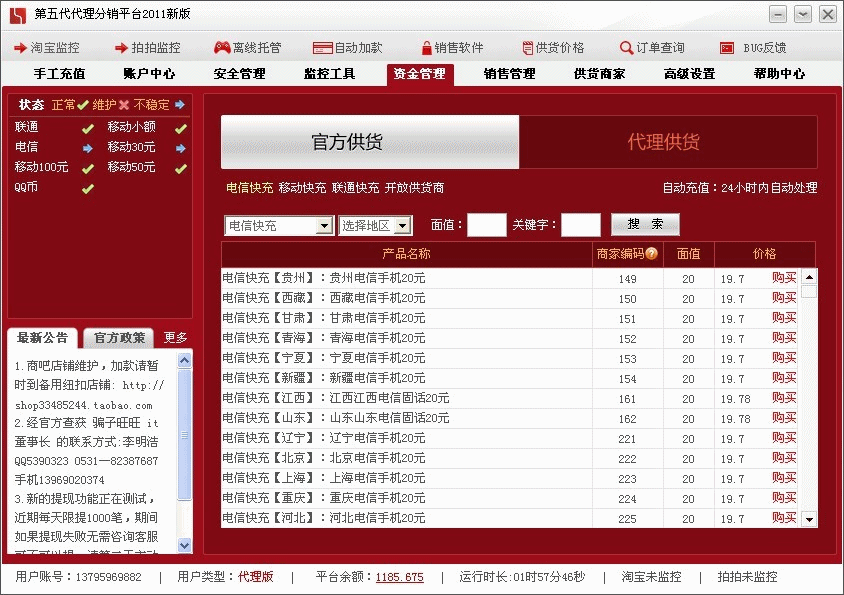Click the BUG反馈 icon
The width and height of the screenshot is (844, 595).
[727, 48]
